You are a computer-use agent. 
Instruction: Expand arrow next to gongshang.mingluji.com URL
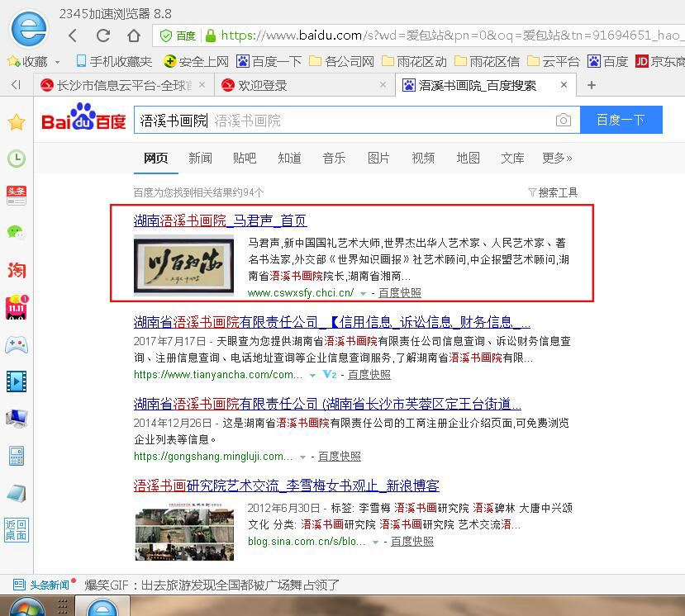(x=302, y=457)
